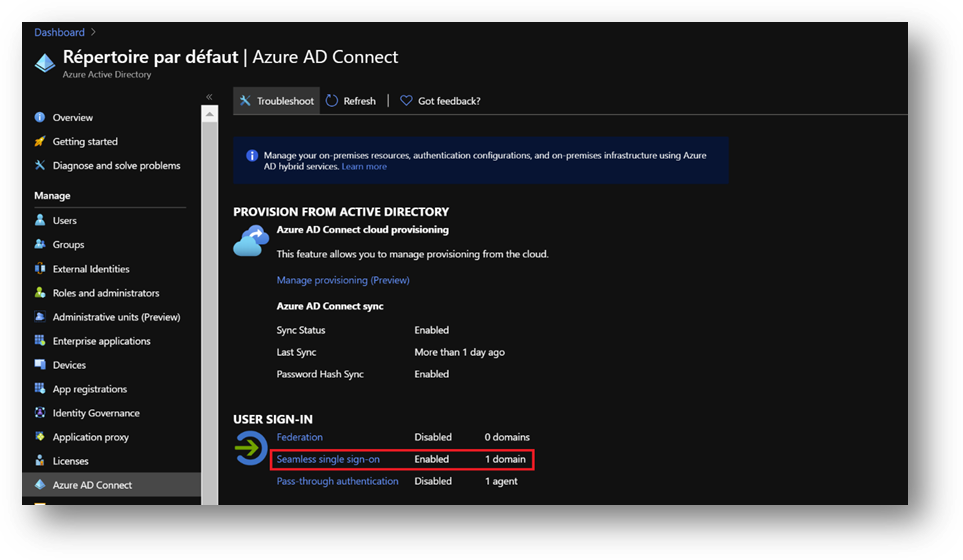Image resolution: width=963 pixels, height=560 pixels.
Task: Click the Identity Governance icon
Action: (x=40, y=413)
